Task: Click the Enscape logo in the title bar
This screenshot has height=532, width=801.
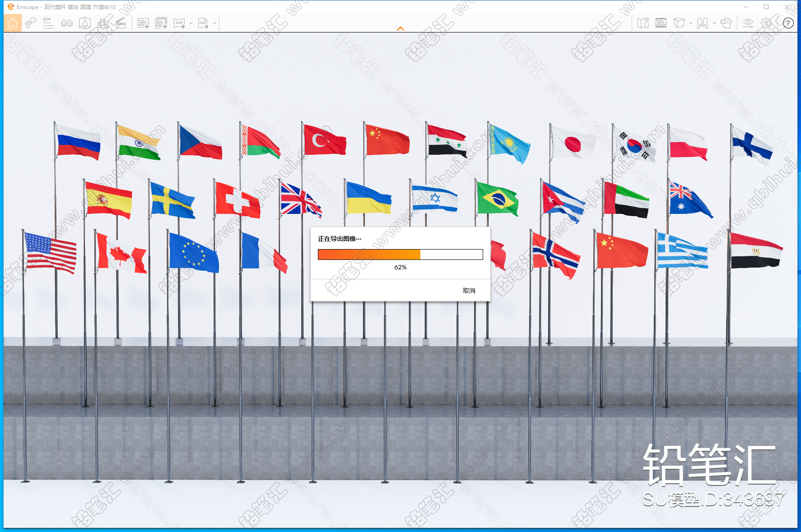Action: [11, 7]
